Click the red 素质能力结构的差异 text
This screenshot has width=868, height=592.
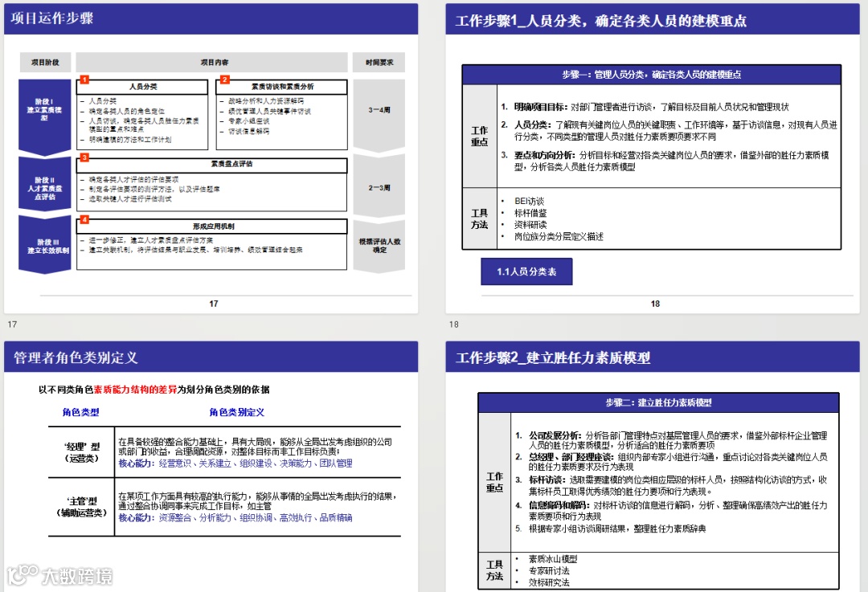coord(135,390)
